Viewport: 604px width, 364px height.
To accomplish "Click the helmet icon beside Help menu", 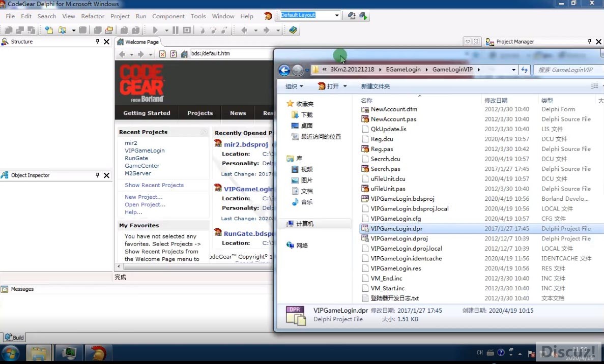I will click(x=268, y=16).
